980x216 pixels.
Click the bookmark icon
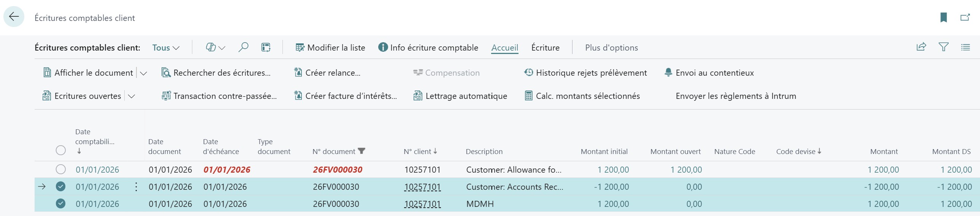tap(944, 17)
